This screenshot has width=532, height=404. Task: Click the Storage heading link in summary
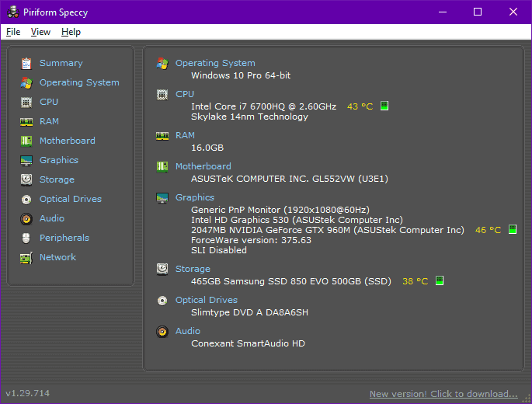click(193, 269)
